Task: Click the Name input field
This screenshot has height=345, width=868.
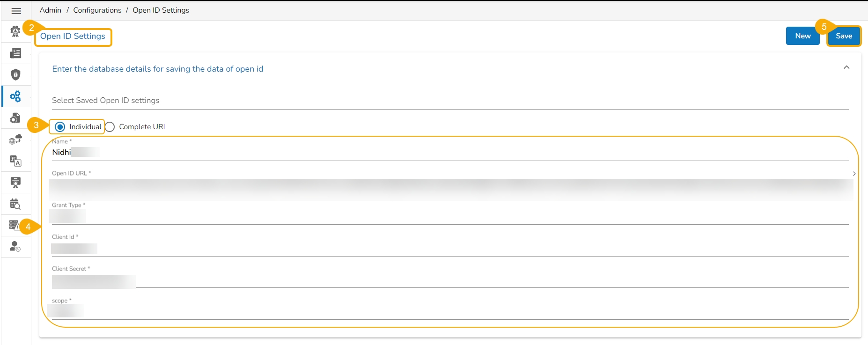Action: pos(449,153)
